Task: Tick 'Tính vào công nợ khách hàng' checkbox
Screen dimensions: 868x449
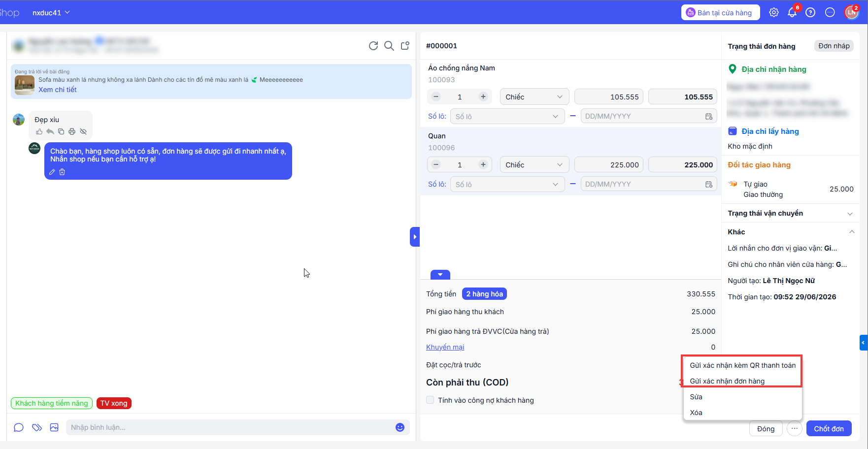Action: (x=430, y=400)
